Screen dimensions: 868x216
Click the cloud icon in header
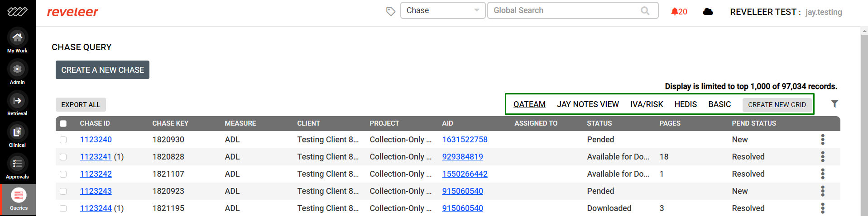pos(708,12)
